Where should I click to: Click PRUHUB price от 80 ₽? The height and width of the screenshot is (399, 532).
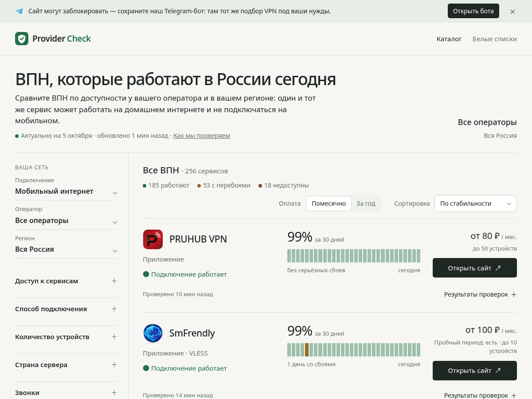click(x=485, y=236)
